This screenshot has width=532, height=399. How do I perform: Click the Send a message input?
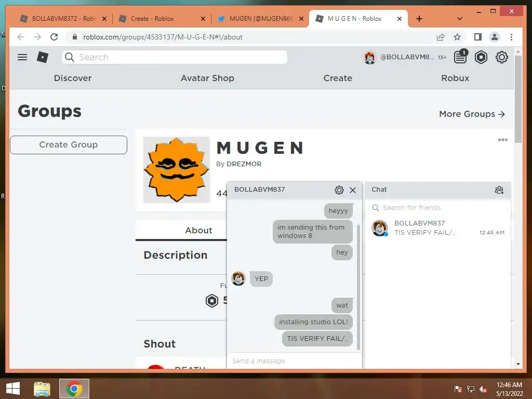[x=295, y=361]
